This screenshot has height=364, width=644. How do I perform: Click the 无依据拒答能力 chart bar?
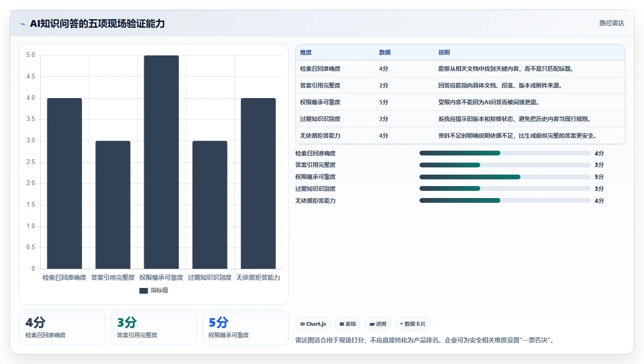point(258,183)
